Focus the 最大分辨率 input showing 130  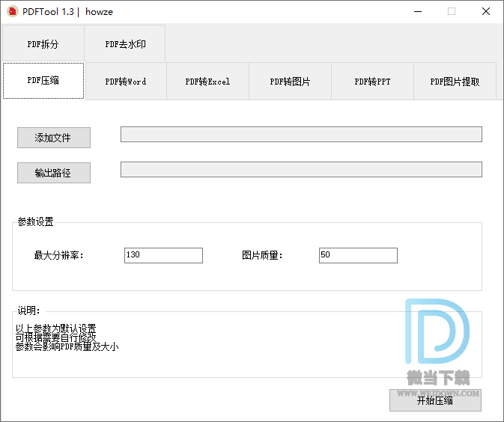point(163,255)
